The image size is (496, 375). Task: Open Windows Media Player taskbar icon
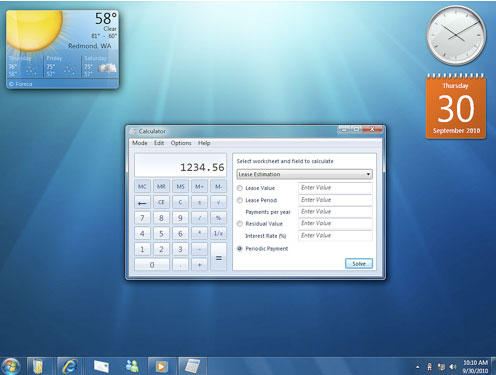(x=161, y=366)
